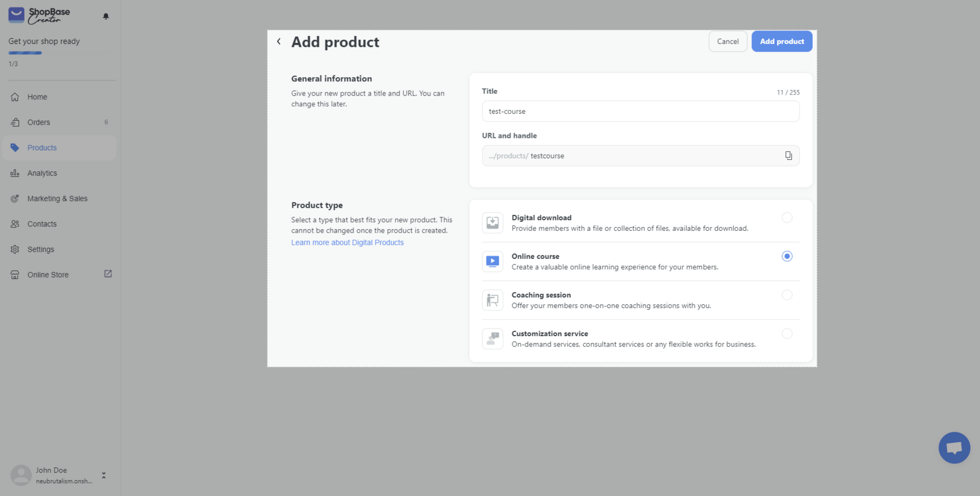This screenshot has width=980, height=496.
Task: Click the Analytics chart icon
Action: click(15, 173)
